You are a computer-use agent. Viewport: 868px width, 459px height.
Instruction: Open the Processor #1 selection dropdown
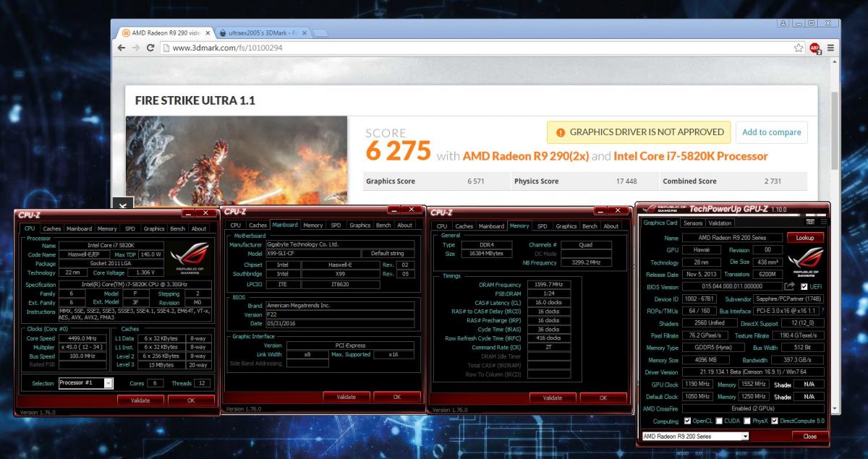pyautogui.click(x=109, y=383)
